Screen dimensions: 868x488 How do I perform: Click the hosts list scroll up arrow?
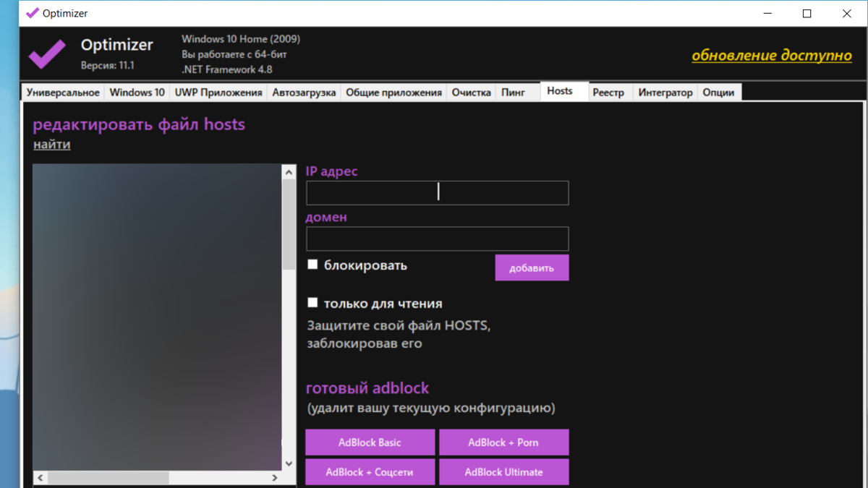pos(289,172)
